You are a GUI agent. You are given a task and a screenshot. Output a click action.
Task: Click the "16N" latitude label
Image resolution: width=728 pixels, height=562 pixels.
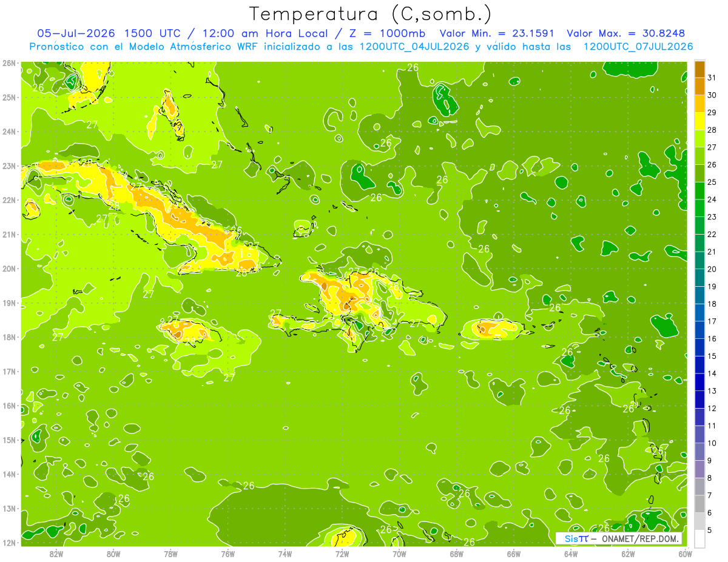(8, 406)
